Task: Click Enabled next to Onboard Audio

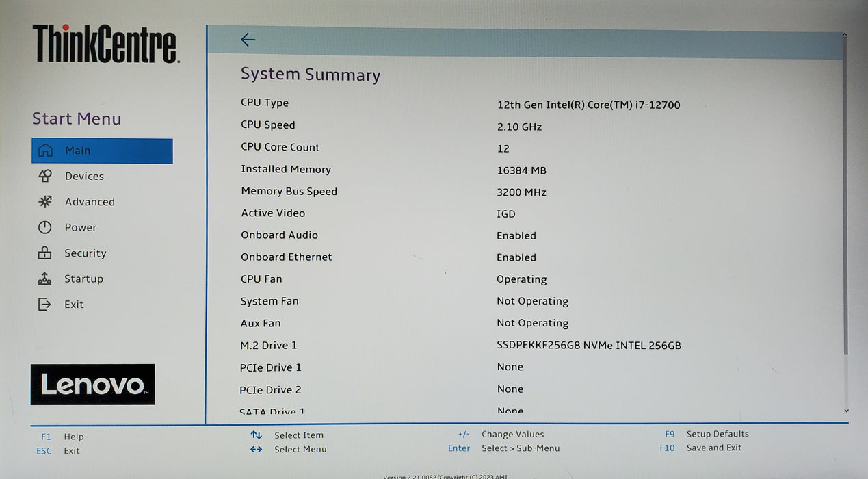Action: [516, 236]
